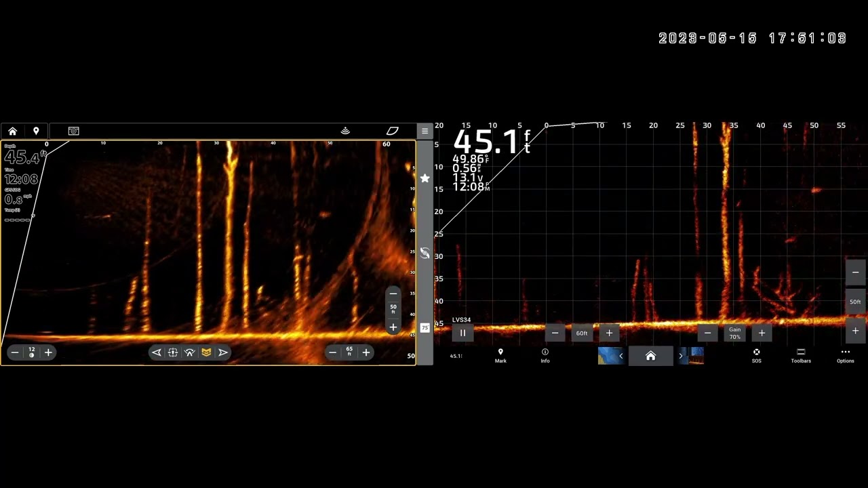This screenshot has height=488, width=868.
Task: Go to the Humminbird home screen
Action: coord(12,131)
